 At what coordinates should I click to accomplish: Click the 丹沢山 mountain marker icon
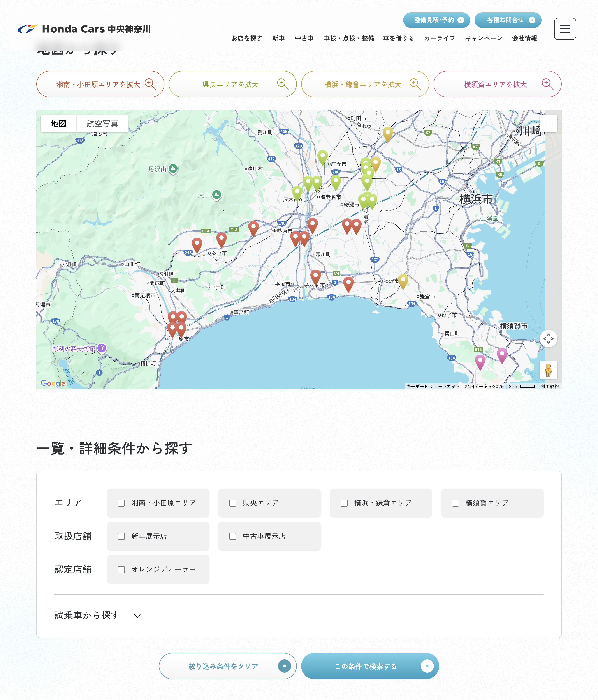point(173,168)
